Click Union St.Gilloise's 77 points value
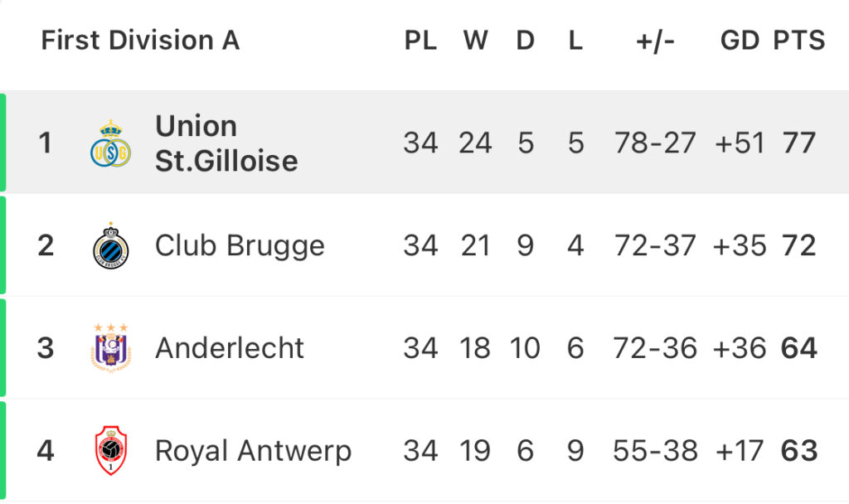This screenshot has height=504, width=849. coord(798,143)
